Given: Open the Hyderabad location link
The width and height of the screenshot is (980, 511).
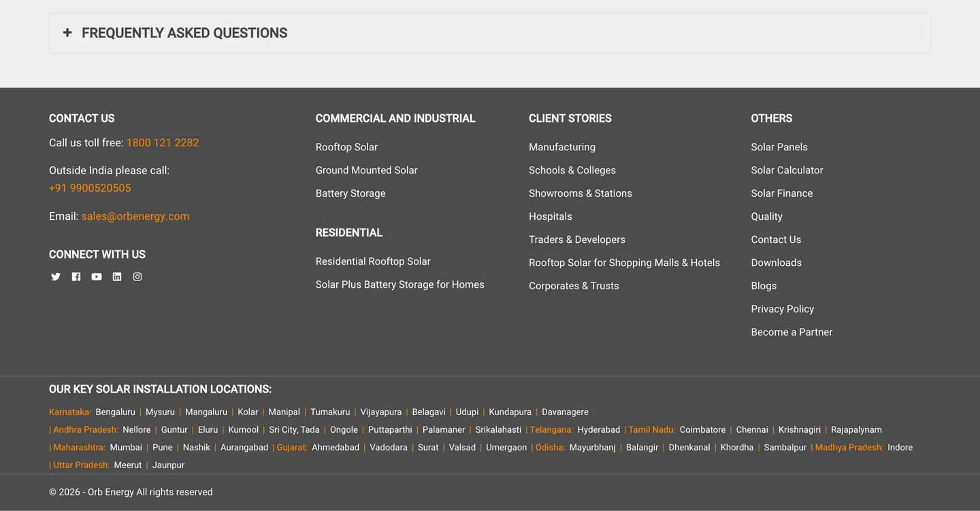Looking at the screenshot, I should click(x=599, y=430).
